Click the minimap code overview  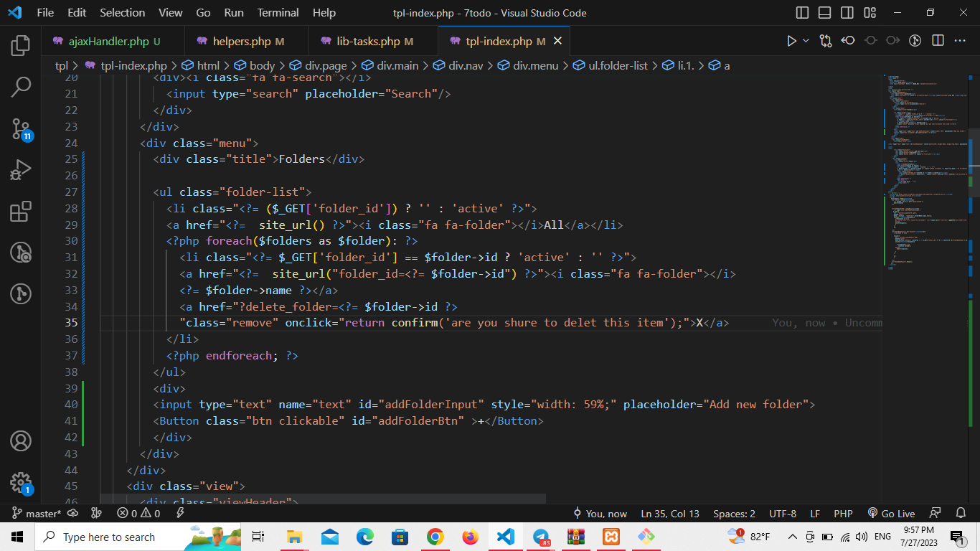click(x=925, y=172)
